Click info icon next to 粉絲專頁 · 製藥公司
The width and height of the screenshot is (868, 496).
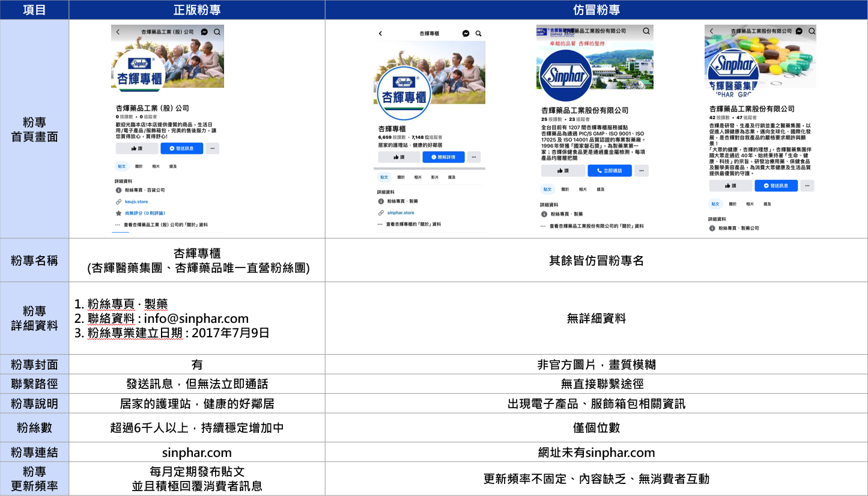712,228
